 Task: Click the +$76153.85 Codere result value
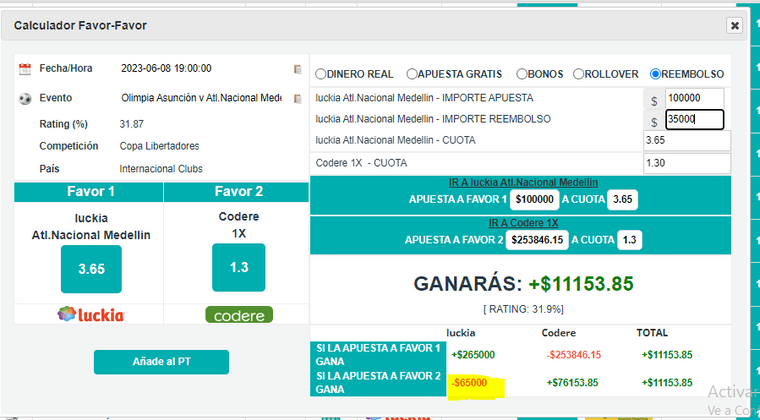(x=572, y=383)
